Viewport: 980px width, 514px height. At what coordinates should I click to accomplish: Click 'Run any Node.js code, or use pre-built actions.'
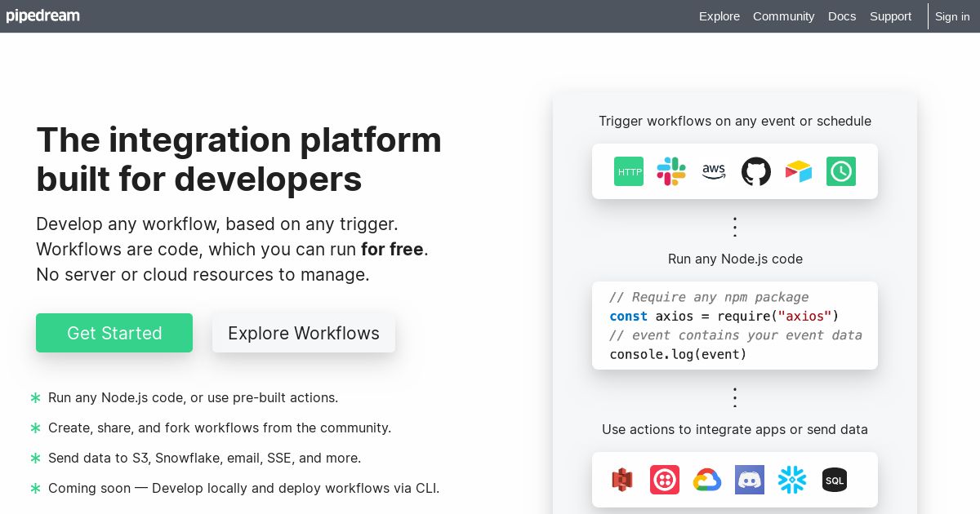coord(193,398)
